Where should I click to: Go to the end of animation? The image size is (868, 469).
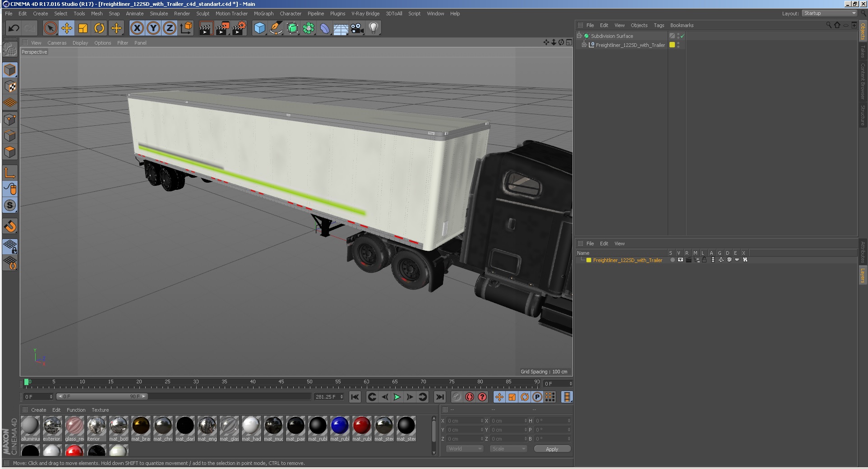coord(439,397)
